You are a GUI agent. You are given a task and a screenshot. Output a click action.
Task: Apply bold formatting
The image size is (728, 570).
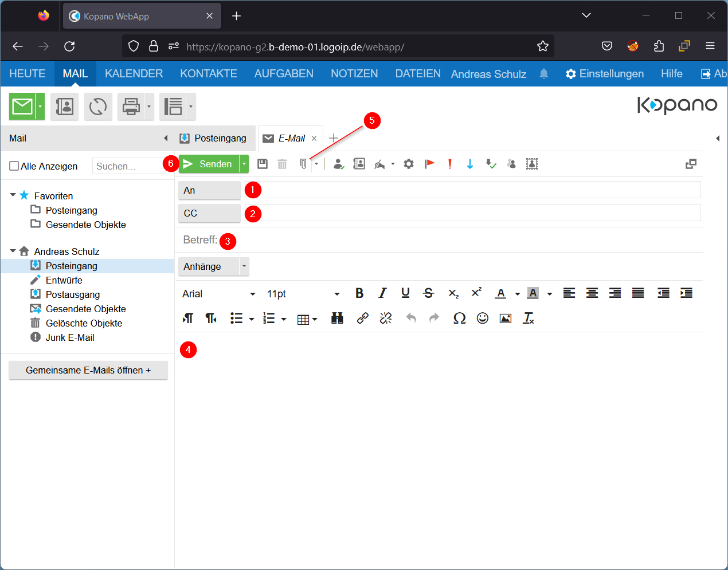pos(359,293)
